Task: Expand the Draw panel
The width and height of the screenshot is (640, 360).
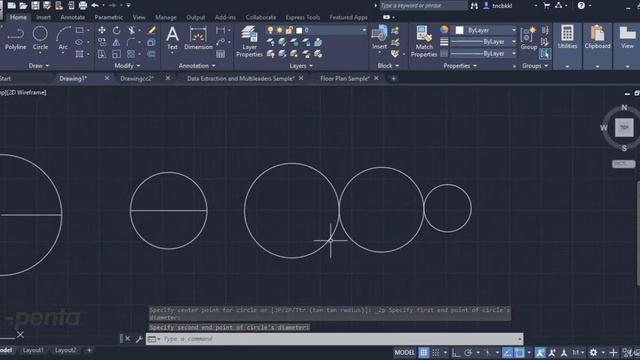Action: (x=39, y=66)
